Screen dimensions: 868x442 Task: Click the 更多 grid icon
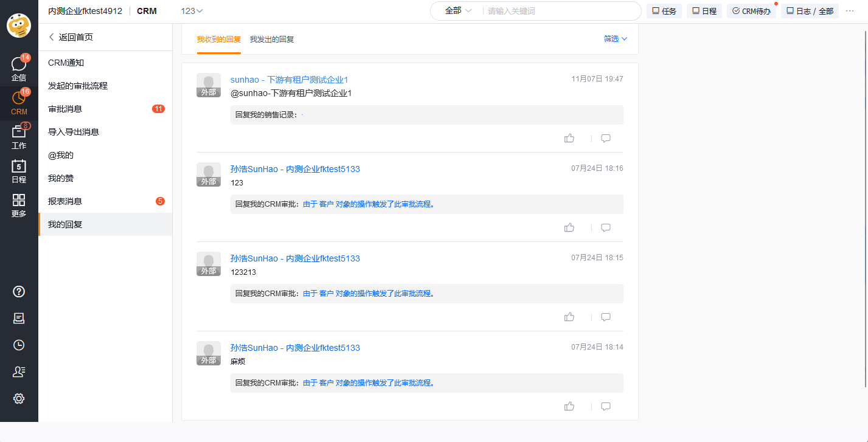click(x=19, y=205)
